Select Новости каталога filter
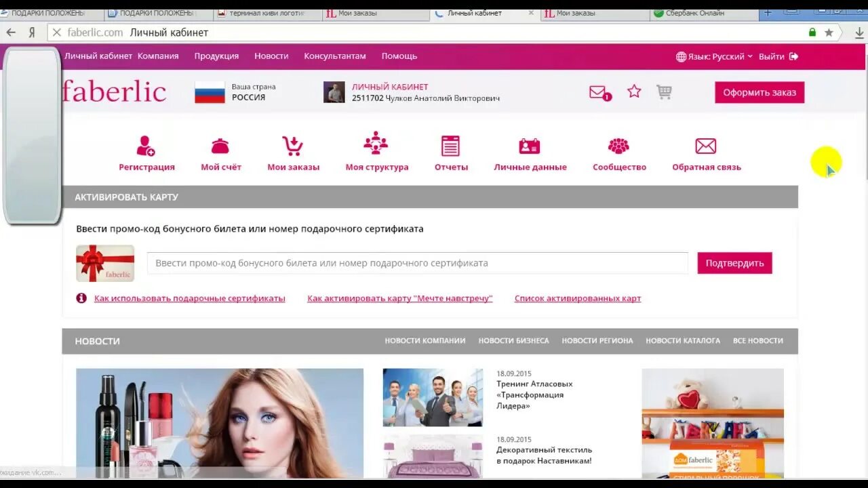 coord(683,341)
